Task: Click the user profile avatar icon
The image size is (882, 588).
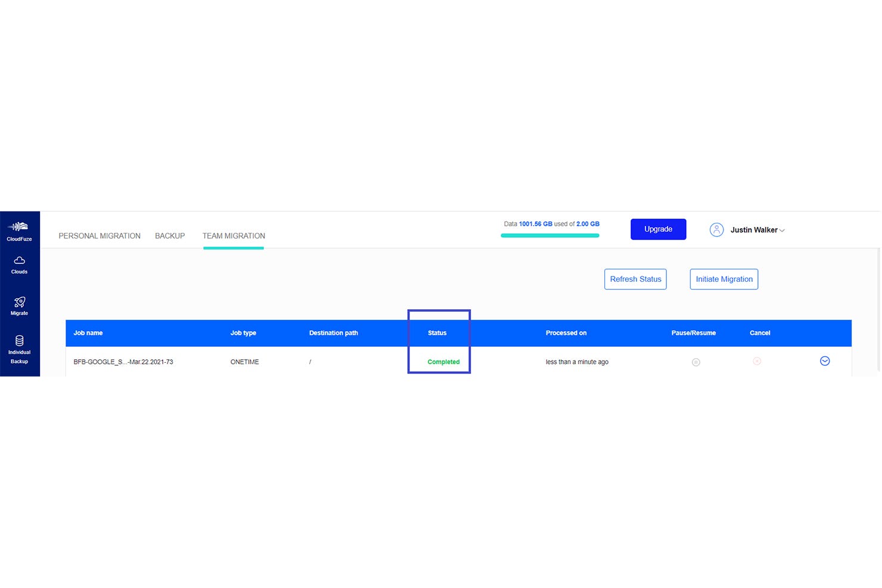Action: (x=716, y=229)
